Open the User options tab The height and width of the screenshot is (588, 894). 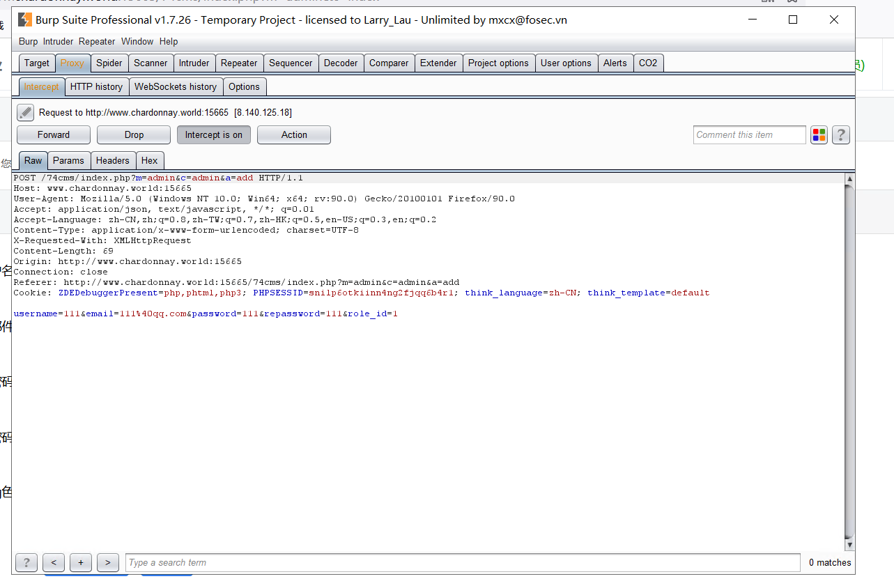point(566,63)
